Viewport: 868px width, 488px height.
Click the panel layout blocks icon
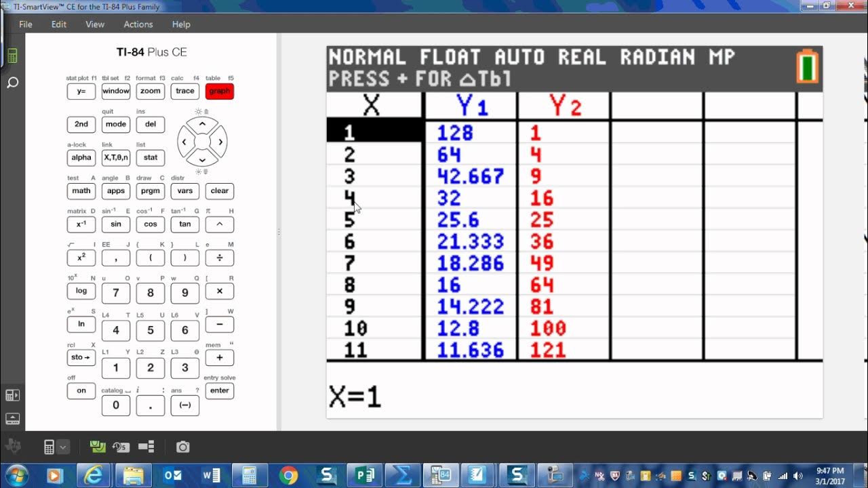pos(146,447)
